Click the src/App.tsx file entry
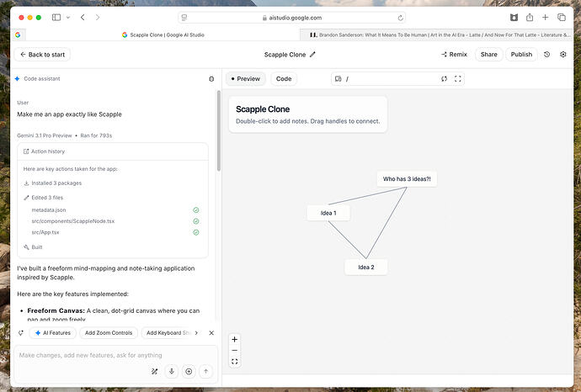Image resolution: width=581 pixels, height=392 pixels. [x=45, y=232]
